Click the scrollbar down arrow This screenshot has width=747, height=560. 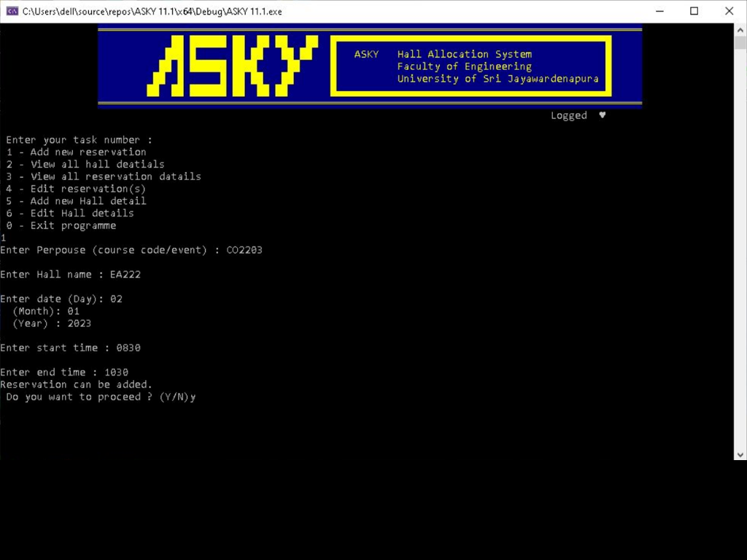(740, 454)
